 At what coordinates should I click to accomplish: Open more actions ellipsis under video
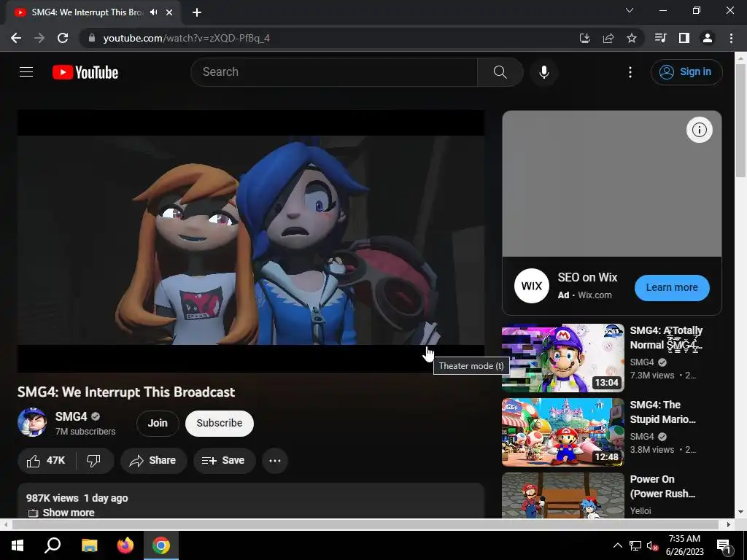275,461
